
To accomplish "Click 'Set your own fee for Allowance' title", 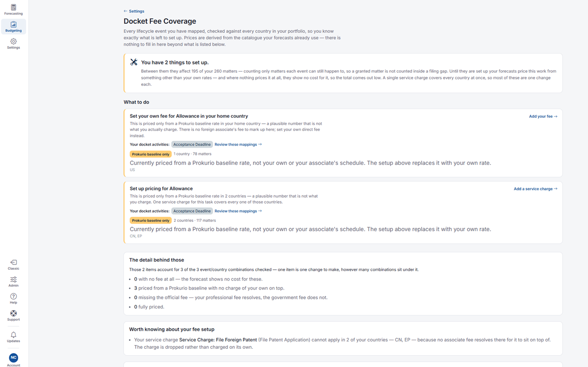I will tap(189, 116).
